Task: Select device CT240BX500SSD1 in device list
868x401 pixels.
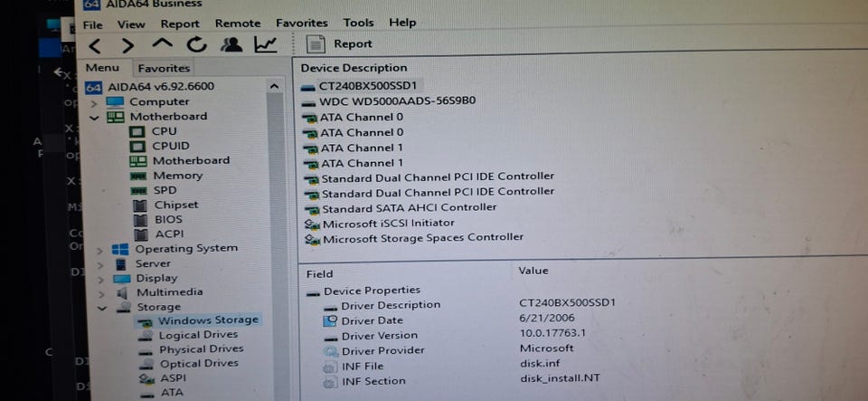Action: [368, 86]
